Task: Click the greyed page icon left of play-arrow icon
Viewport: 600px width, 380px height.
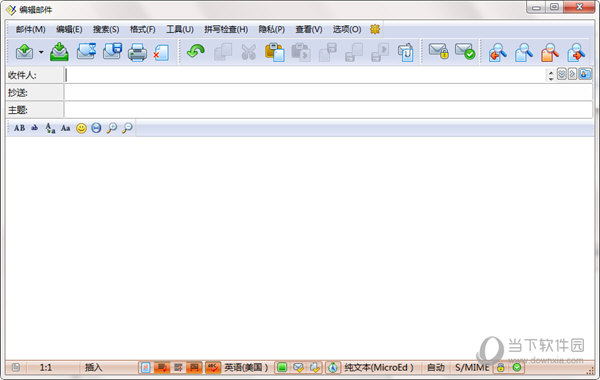Action: point(354,52)
